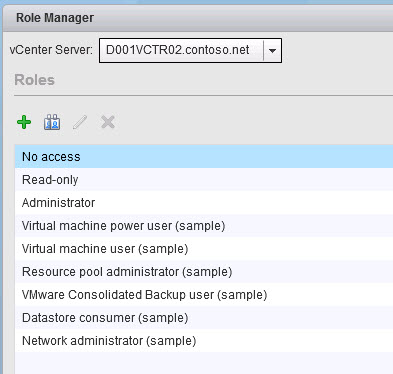Select Datastore consumer (sample) role
This screenshot has width=393, height=374.
(204, 318)
